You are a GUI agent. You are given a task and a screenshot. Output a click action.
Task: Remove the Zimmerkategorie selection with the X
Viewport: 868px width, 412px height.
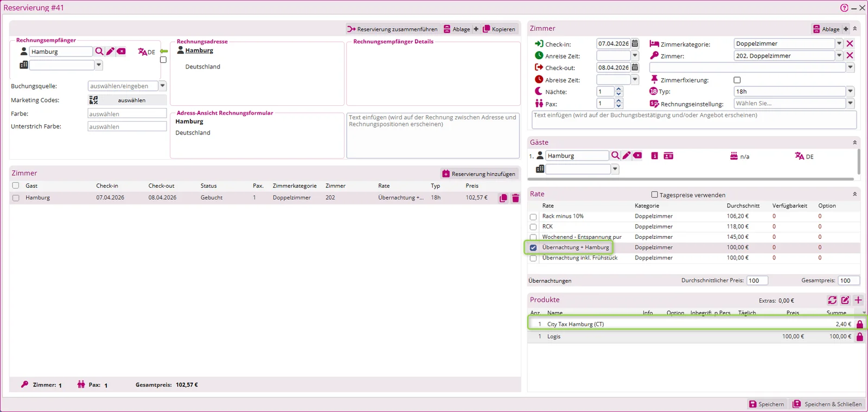pyautogui.click(x=850, y=43)
